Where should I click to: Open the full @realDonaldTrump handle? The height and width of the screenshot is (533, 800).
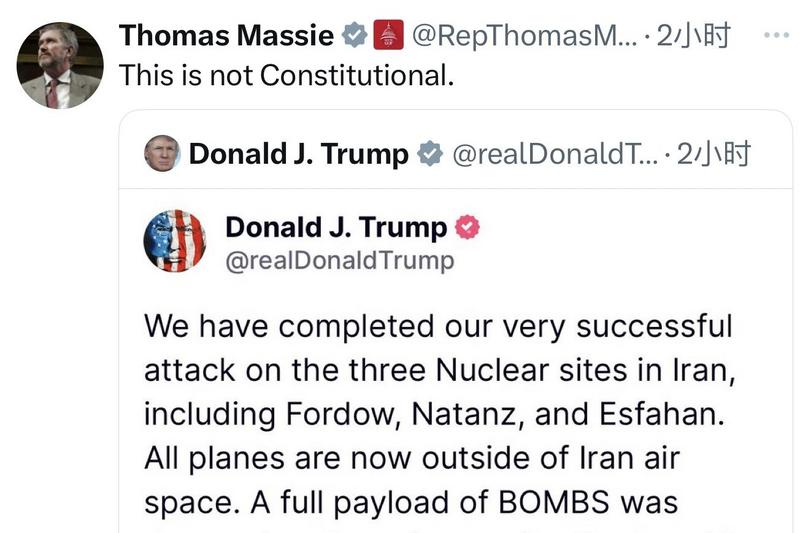340,261
